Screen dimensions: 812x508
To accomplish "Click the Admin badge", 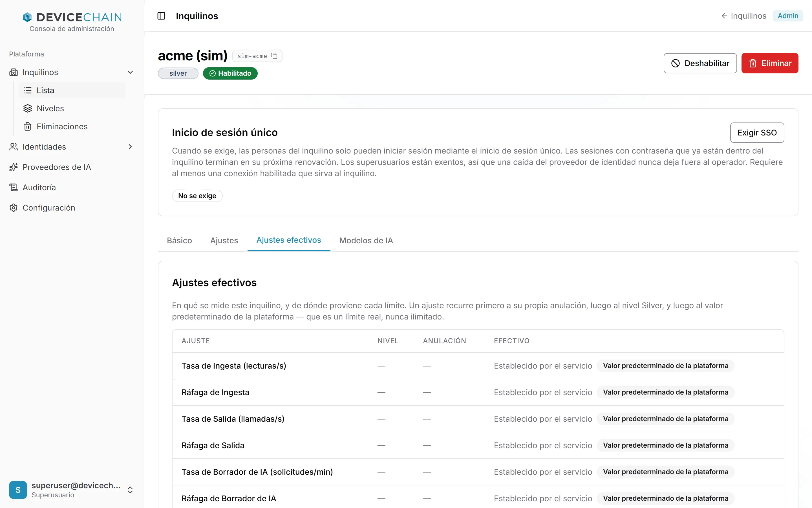I will (788, 16).
